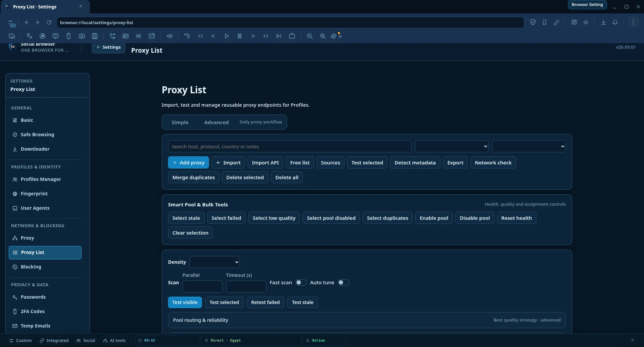Image resolution: width=644 pixels, height=347 pixels.
Task: Click the chain link icon near address bar
Action: [556, 22]
